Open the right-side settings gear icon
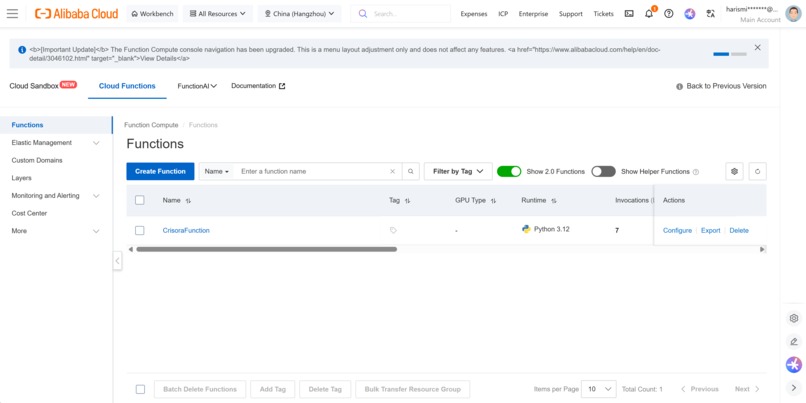Viewport: 806px width, 403px height. coord(794,318)
